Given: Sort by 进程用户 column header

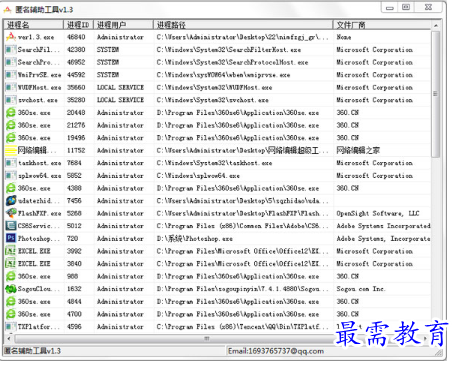Looking at the screenshot, I should pyautogui.click(x=124, y=25).
